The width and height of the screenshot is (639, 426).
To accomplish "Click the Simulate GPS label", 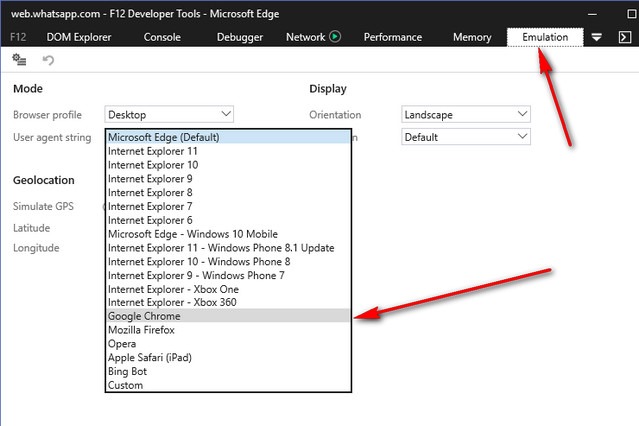I will (x=43, y=206).
